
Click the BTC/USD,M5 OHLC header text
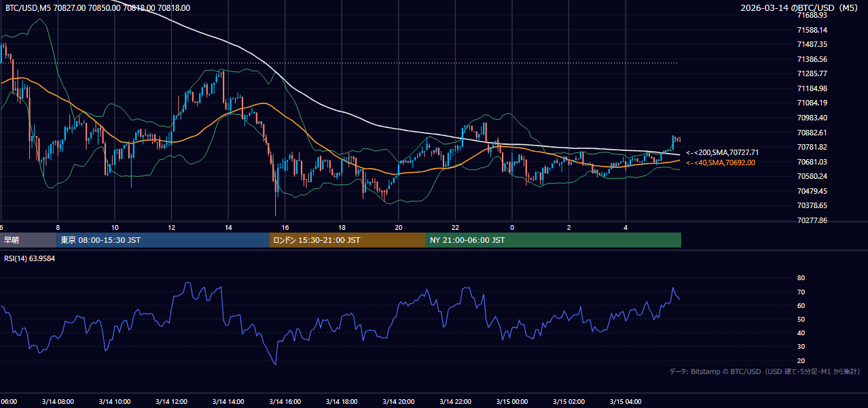coord(97,8)
